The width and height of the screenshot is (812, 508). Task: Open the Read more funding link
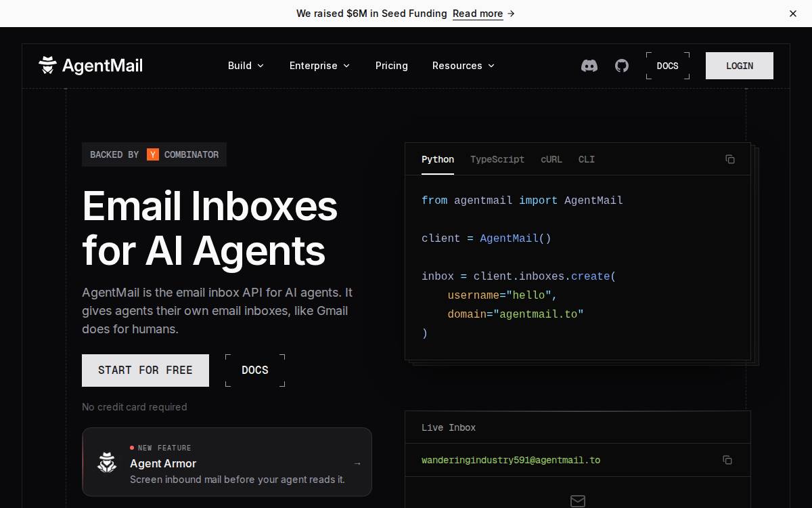pyautogui.click(x=484, y=14)
